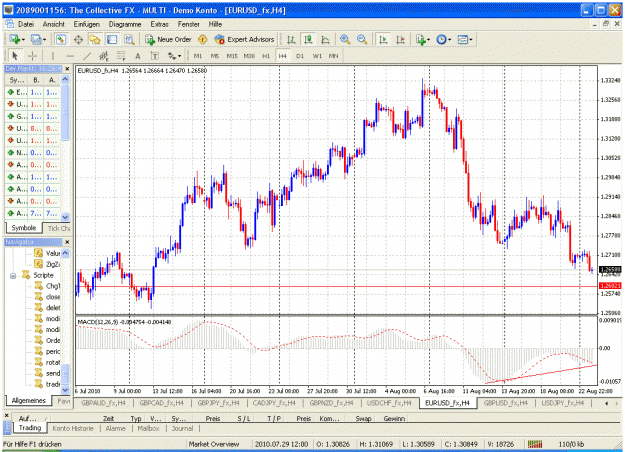
Task: Toggle chart auto scroll
Action: click(x=383, y=39)
